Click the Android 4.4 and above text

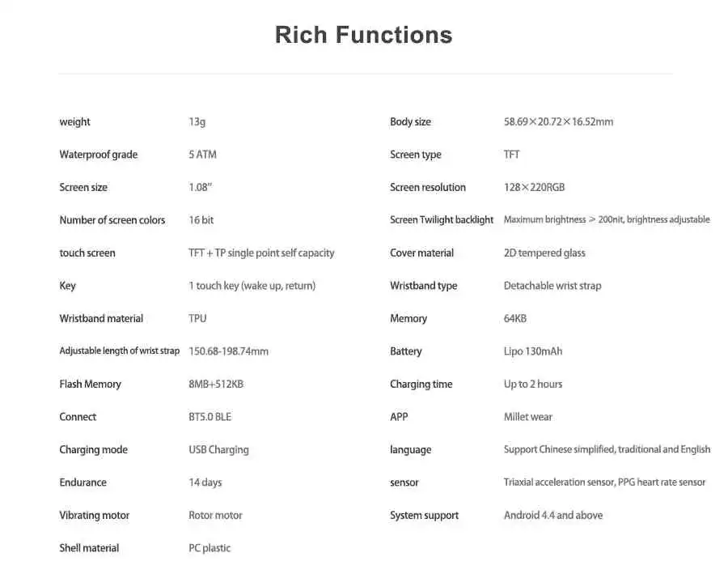click(x=553, y=516)
